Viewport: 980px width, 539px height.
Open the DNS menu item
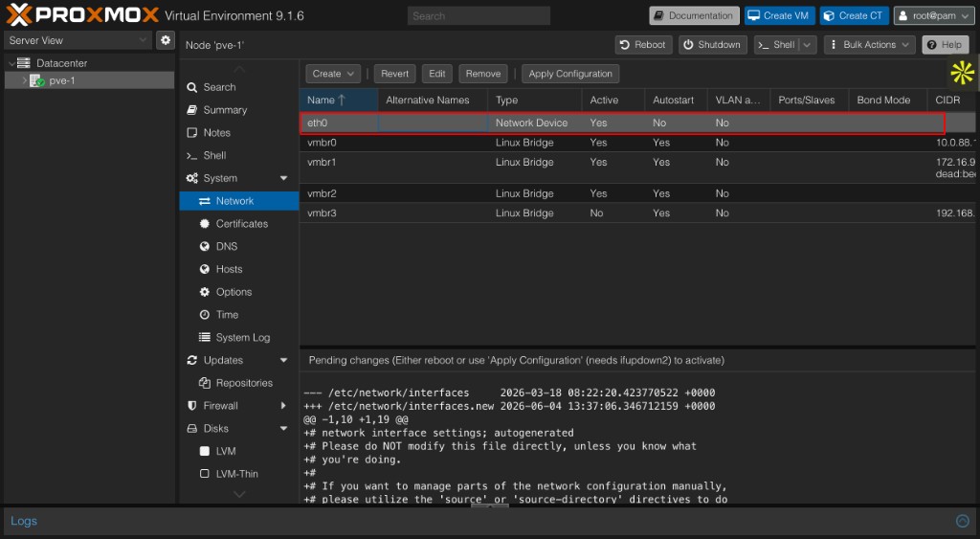click(238, 246)
